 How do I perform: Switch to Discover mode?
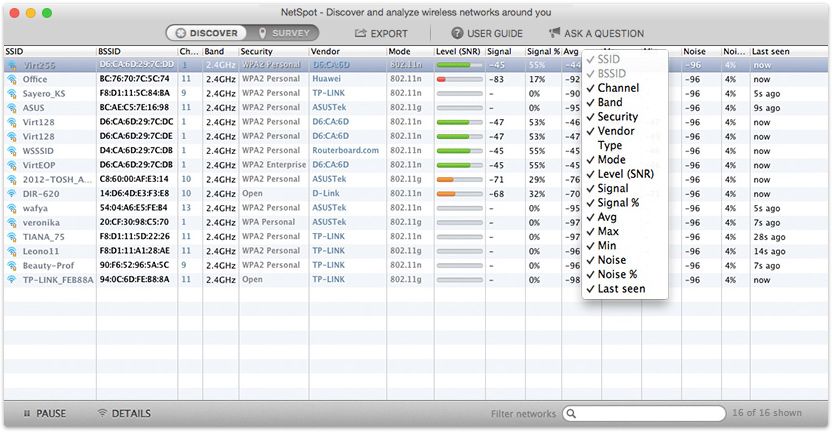tap(206, 33)
